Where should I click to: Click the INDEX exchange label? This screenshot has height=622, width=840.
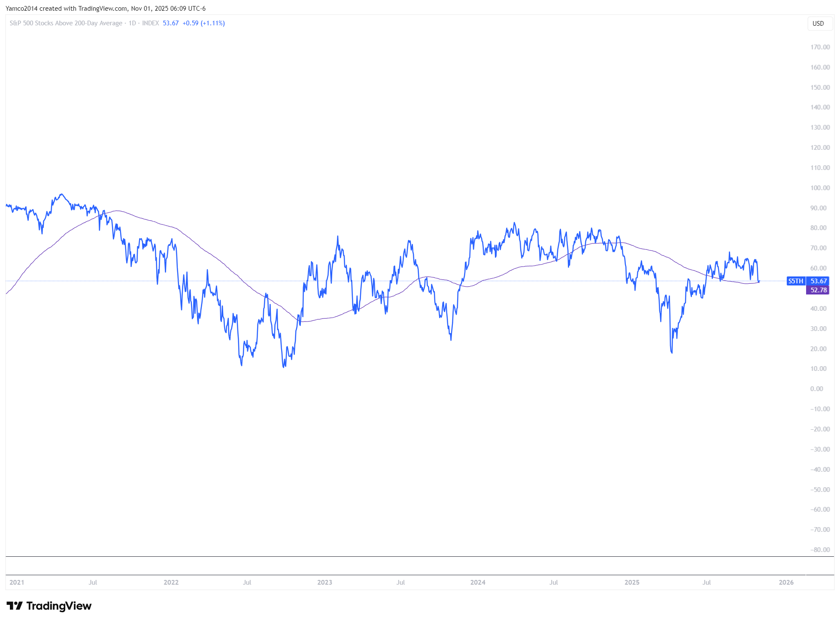point(150,23)
